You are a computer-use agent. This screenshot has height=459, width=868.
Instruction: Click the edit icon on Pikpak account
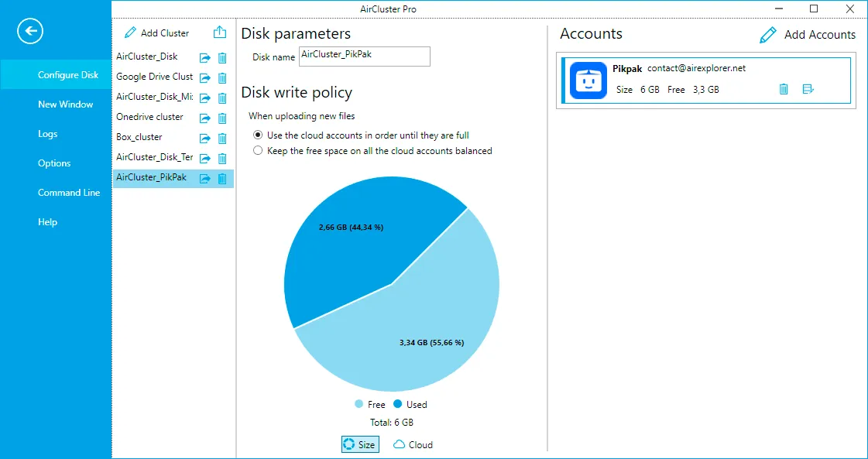pyautogui.click(x=808, y=89)
